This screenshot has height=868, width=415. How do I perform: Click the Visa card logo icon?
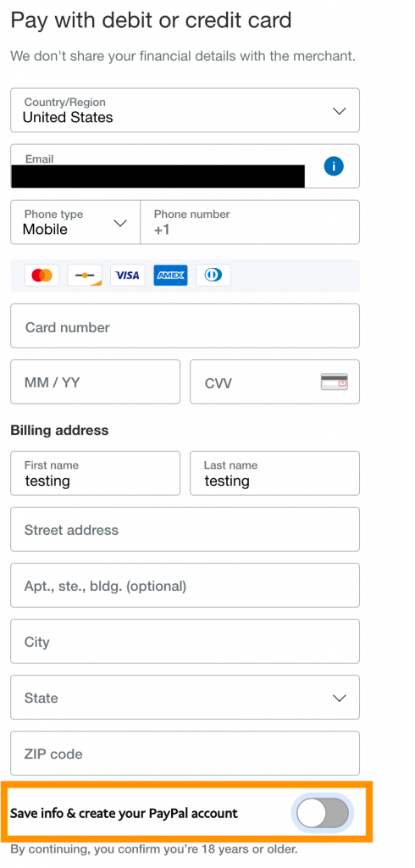tap(128, 275)
